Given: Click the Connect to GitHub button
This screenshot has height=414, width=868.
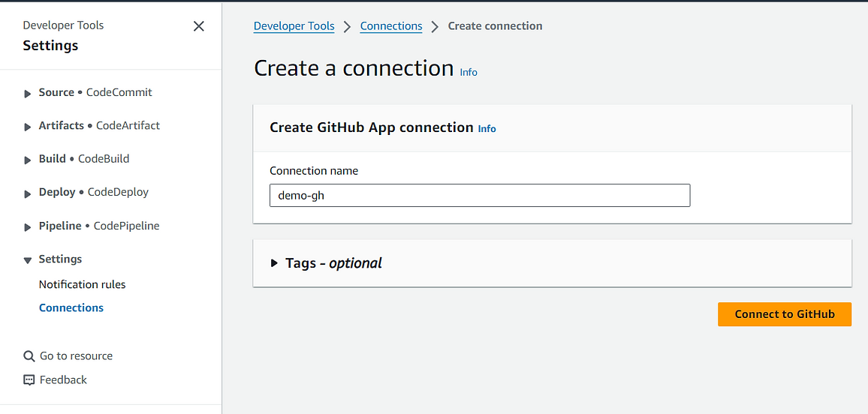Looking at the screenshot, I should coord(785,314).
